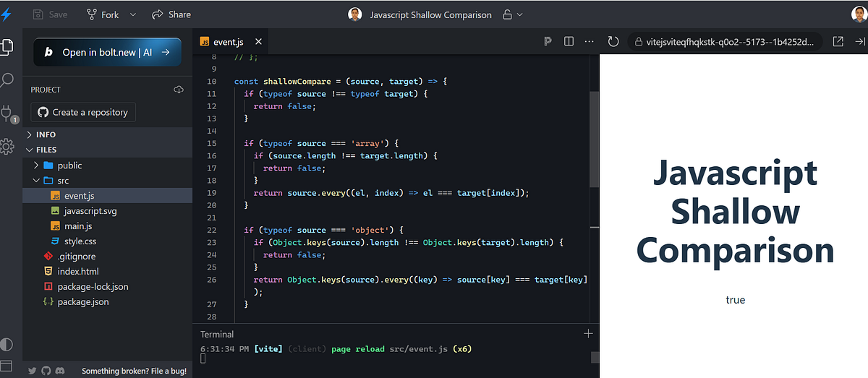
Task: Toggle the light/dark theme half-circle icon
Action: click(x=7, y=344)
